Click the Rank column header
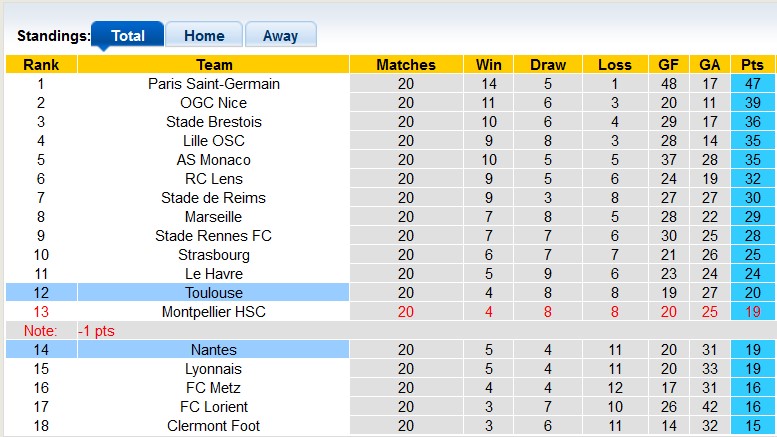This screenshot has width=777, height=437. pyautogui.click(x=40, y=65)
